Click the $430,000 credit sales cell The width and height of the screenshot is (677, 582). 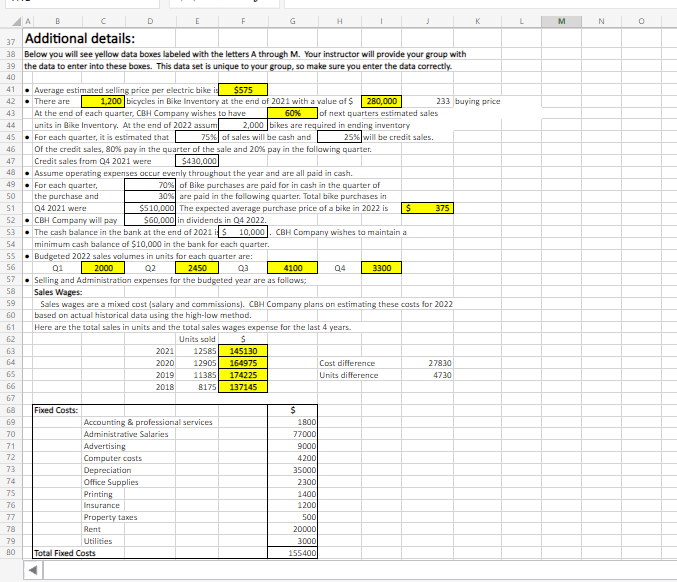pos(197,161)
